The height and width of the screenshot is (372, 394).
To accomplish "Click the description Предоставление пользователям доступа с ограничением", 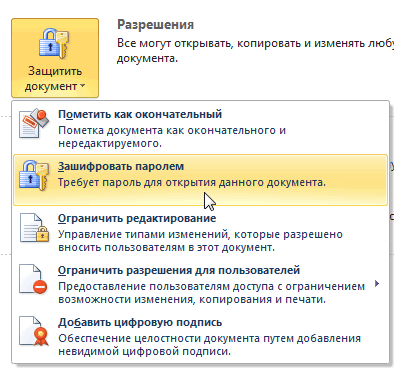I will [212, 293].
